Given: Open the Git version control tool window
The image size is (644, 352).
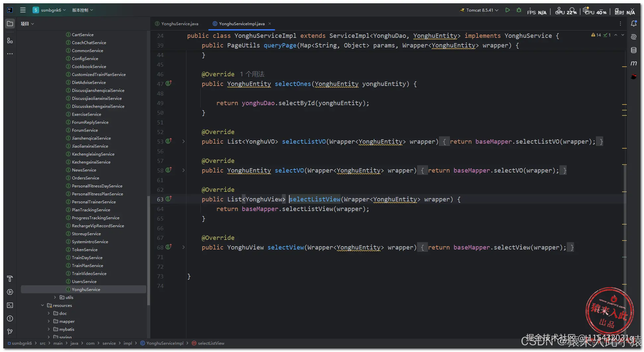Looking at the screenshot, I should coord(10,332).
